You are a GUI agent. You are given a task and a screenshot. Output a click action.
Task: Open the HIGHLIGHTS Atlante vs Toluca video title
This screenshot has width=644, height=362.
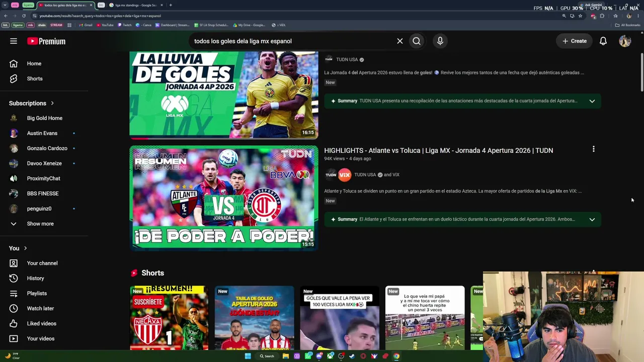pyautogui.click(x=439, y=150)
